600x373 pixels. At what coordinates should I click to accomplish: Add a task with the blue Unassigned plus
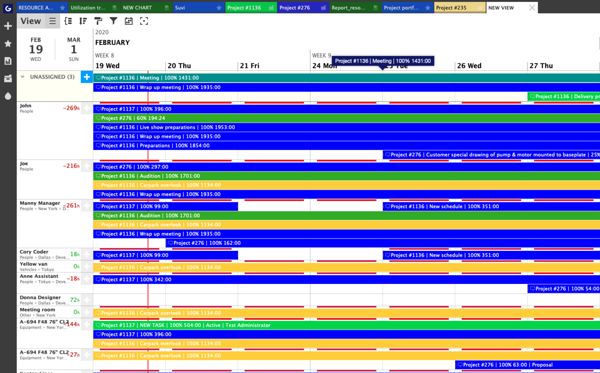point(87,77)
